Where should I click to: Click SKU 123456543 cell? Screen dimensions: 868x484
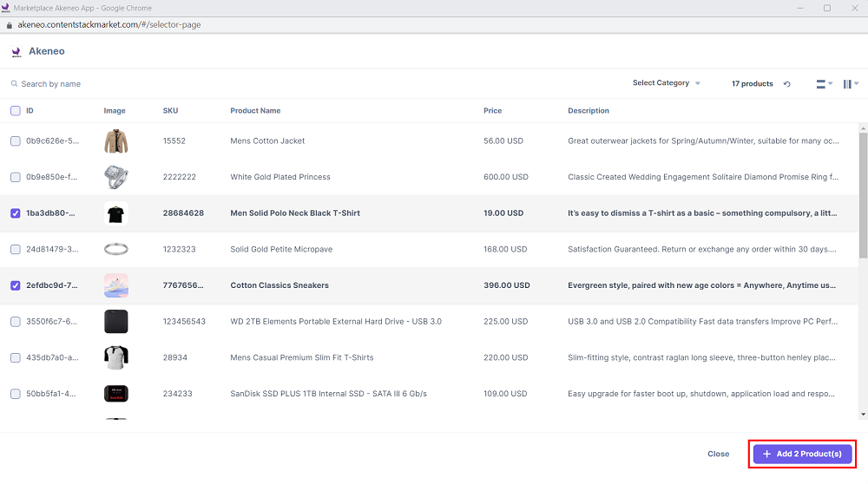click(x=184, y=322)
